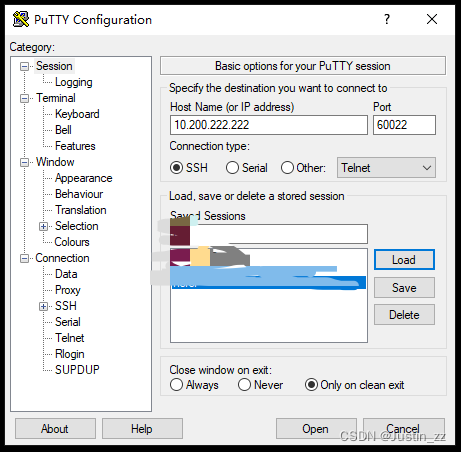Open the SUPDUP category

click(x=77, y=370)
